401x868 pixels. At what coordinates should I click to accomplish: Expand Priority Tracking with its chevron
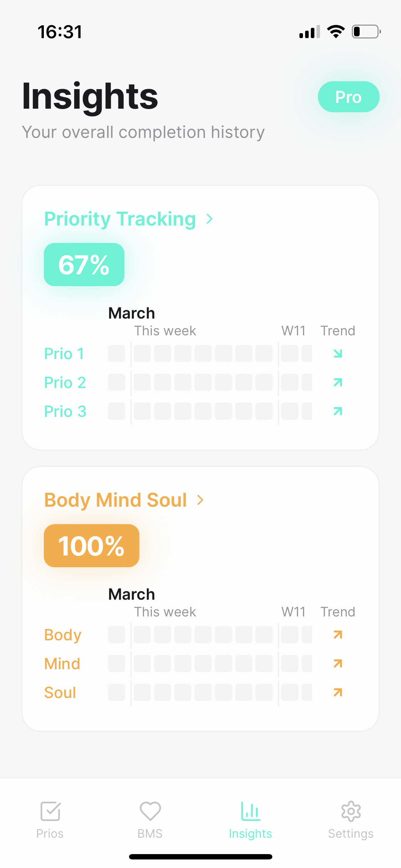pyautogui.click(x=210, y=219)
